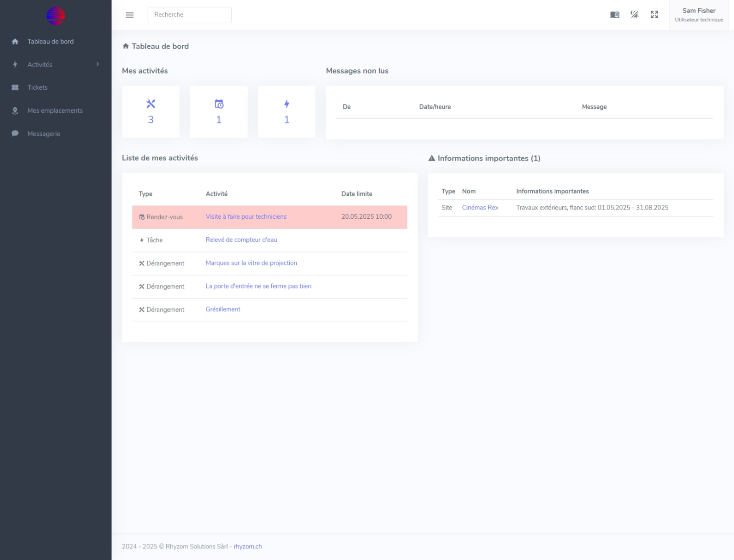Open the disturbances tile showing 3
734x560 pixels.
click(150, 111)
